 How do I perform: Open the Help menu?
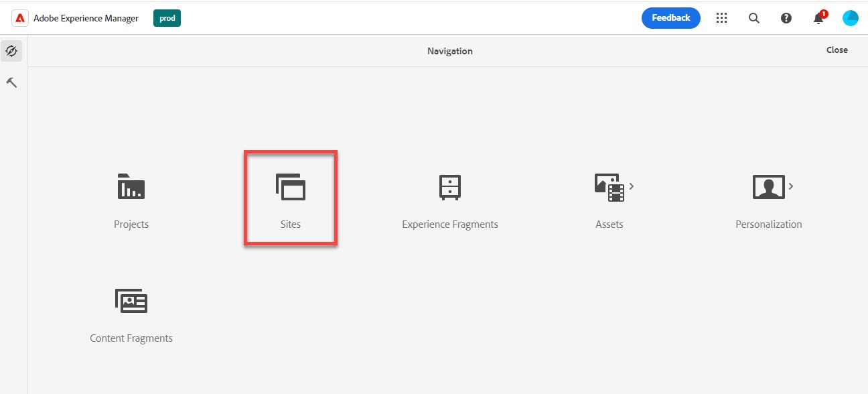786,18
